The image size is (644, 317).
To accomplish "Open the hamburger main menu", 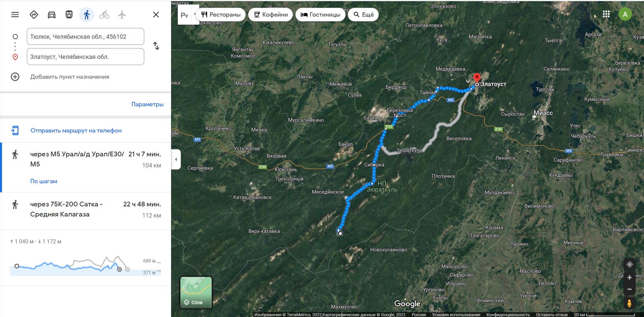I will (x=15, y=15).
